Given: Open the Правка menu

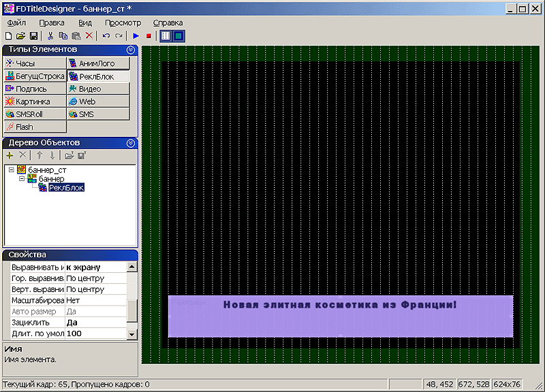Looking at the screenshot, I should click(52, 23).
